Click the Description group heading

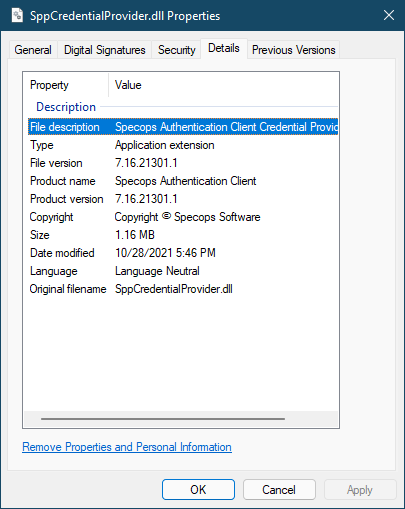click(66, 107)
